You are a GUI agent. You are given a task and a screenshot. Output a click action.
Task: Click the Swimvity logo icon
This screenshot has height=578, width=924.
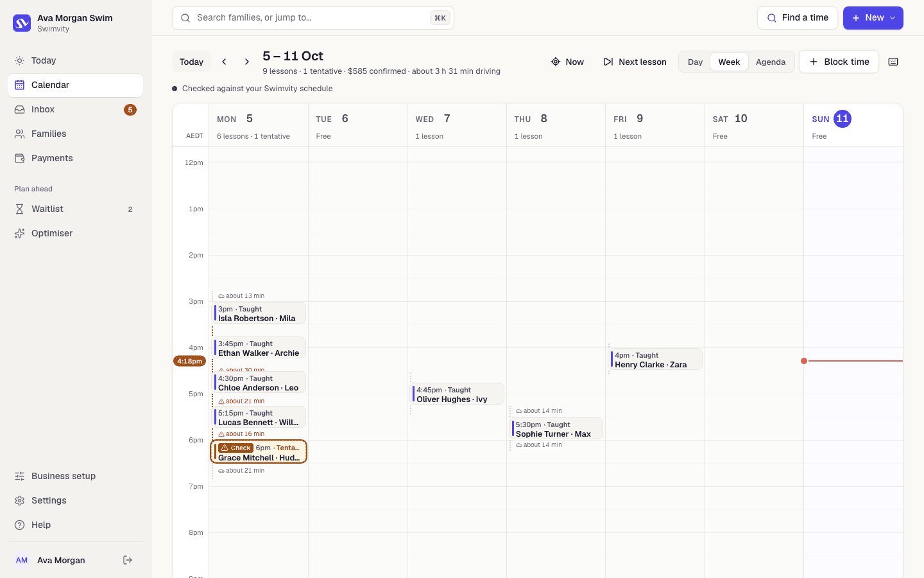22,23
